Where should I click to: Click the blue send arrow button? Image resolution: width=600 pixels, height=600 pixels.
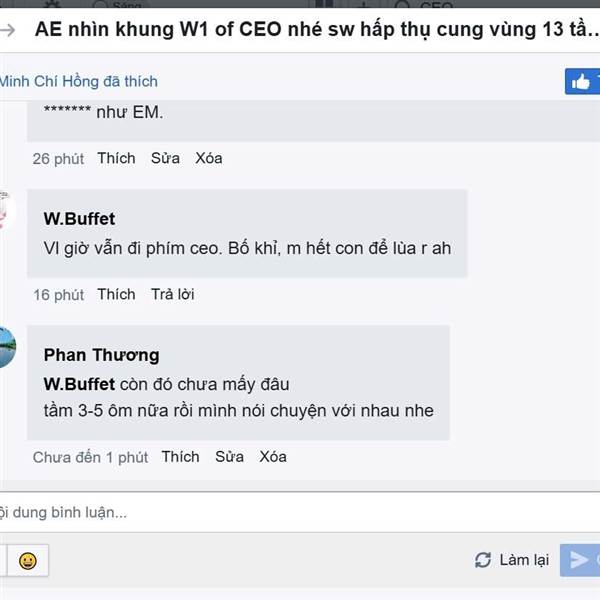coord(580,560)
